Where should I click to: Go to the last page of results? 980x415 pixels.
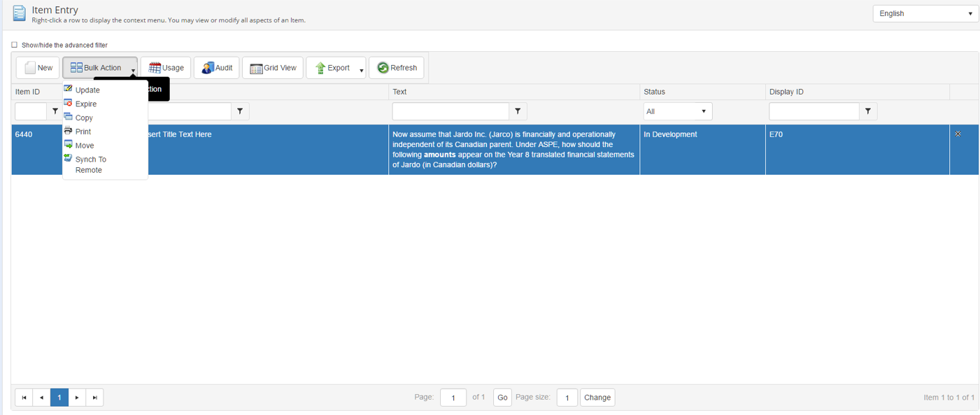click(x=94, y=398)
